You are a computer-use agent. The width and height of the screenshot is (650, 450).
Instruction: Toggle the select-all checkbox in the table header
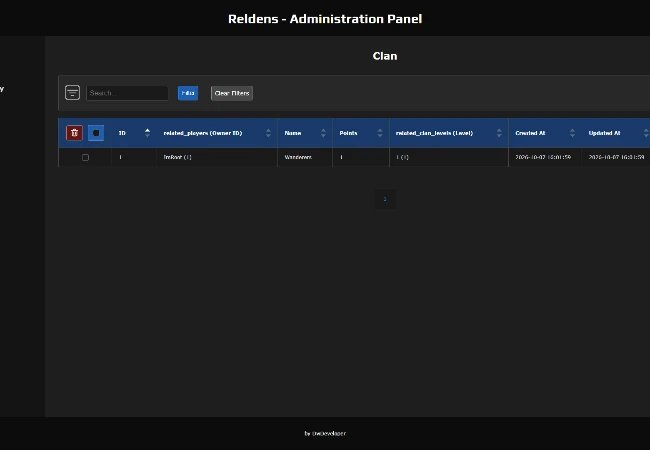(96, 133)
